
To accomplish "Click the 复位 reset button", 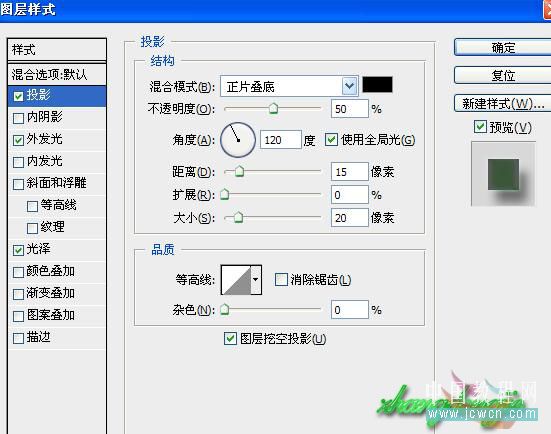I will pyautogui.click(x=503, y=75).
